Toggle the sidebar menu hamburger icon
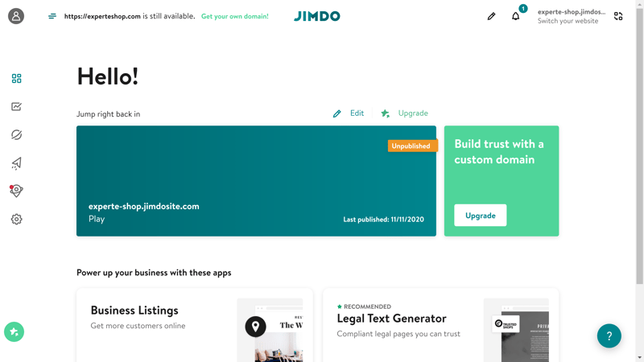Viewport: 644px width, 362px height. pos(52,16)
